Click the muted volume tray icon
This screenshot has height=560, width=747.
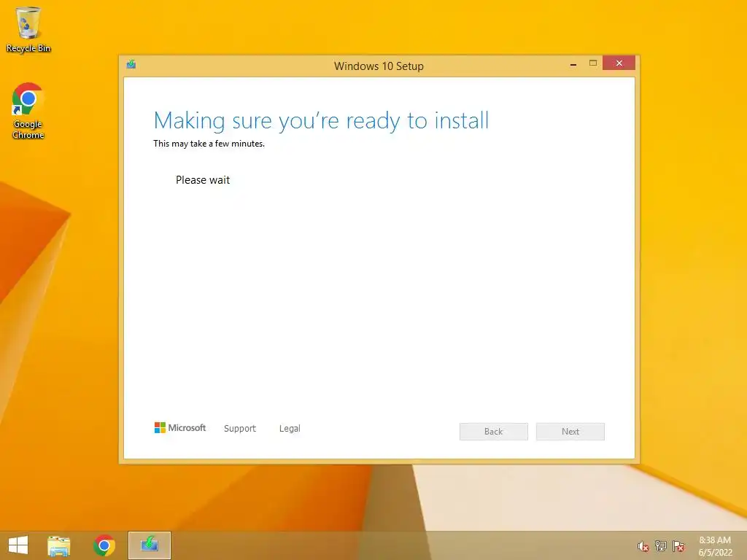[x=643, y=546]
